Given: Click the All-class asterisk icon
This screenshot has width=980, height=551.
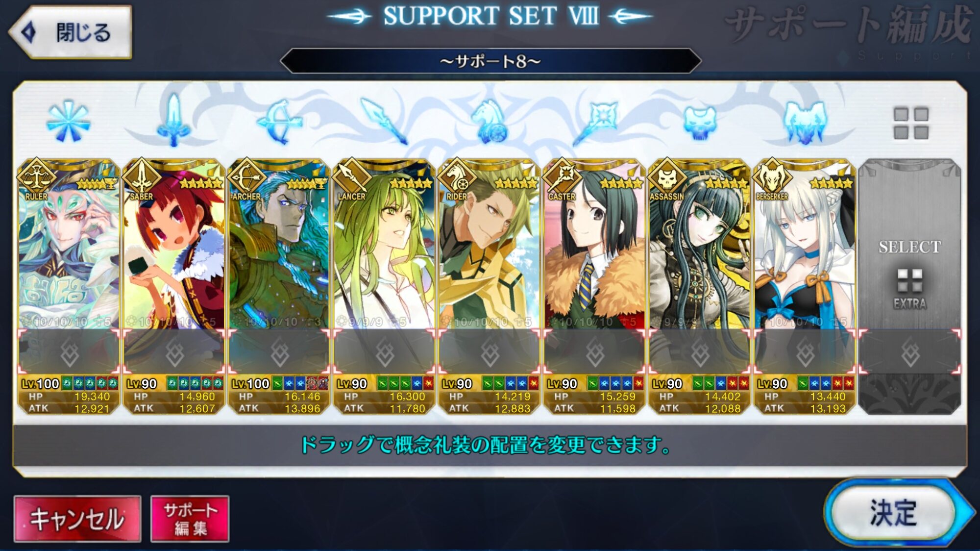Looking at the screenshot, I should point(68,122).
